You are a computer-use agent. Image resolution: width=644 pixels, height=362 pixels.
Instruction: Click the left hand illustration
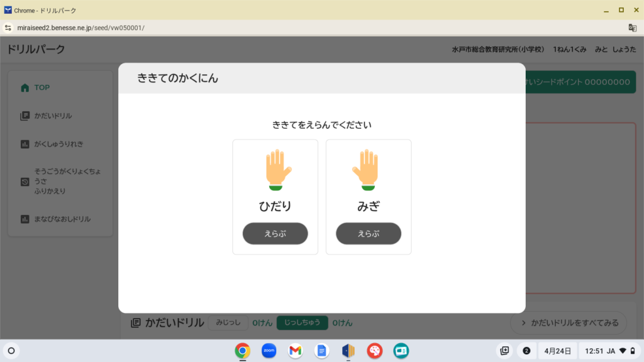pyautogui.click(x=278, y=170)
